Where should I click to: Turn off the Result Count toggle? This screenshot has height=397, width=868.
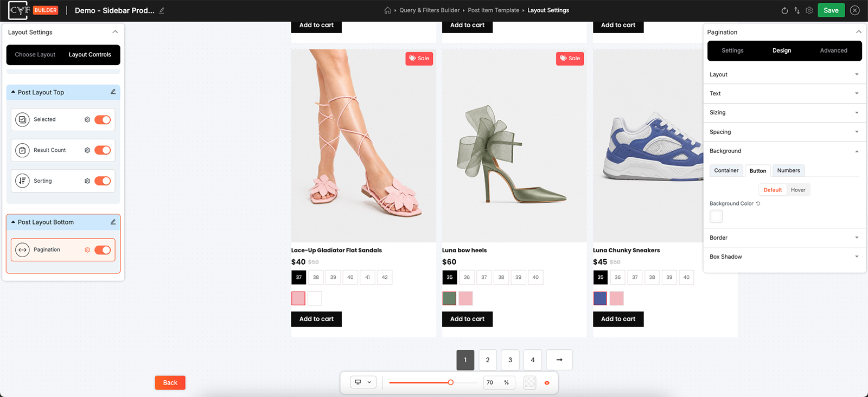103,150
